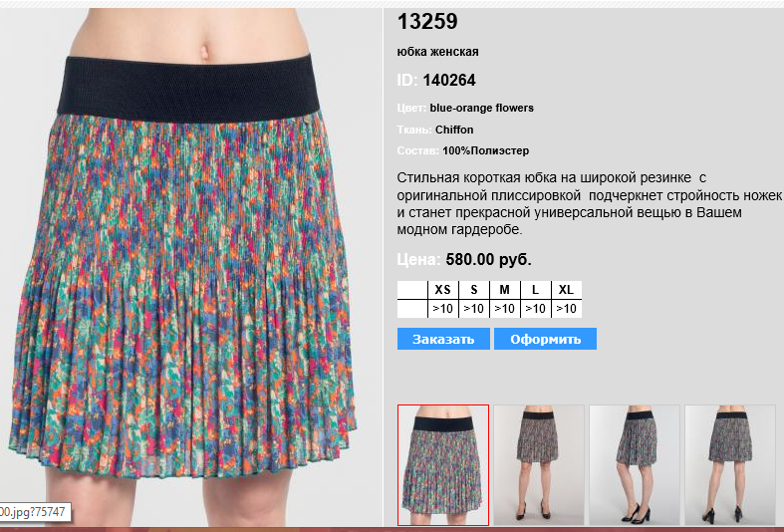
Task: Click the >10 stock cell under XS
Action: (443, 309)
